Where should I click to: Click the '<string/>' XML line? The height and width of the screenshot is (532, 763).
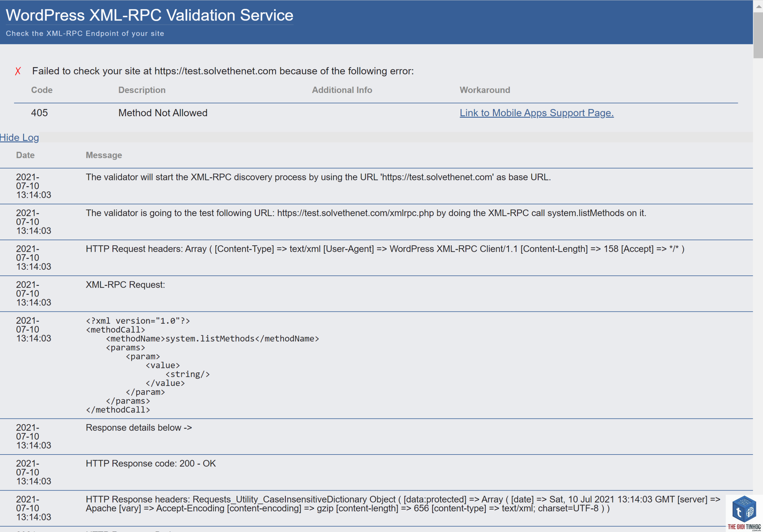188,375
